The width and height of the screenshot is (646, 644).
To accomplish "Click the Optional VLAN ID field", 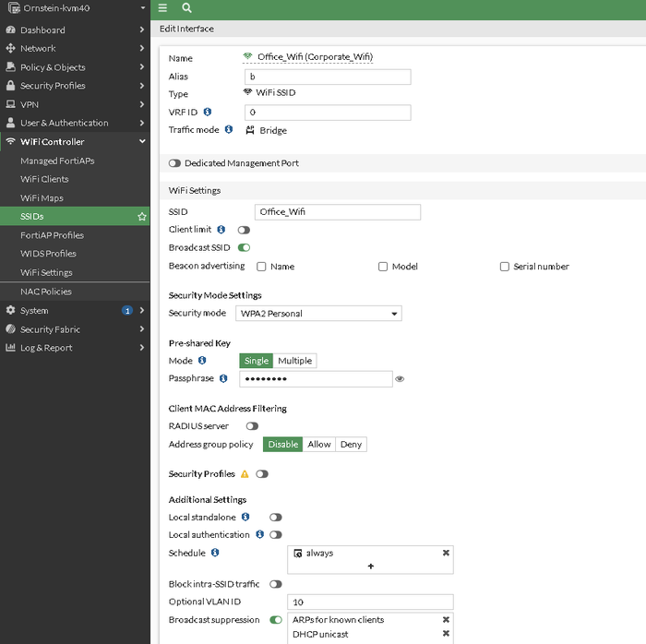I will click(x=370, y=602).
